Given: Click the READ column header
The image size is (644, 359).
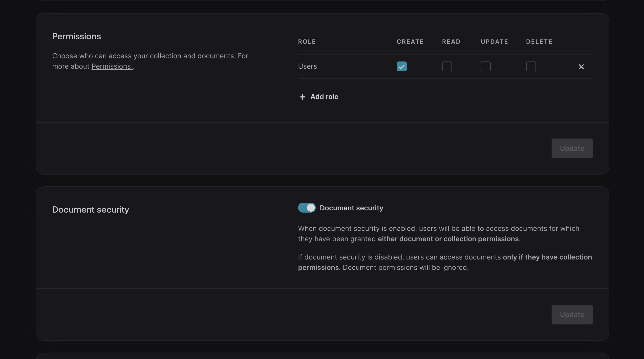Looking at the screenshot, I should pyautogui.click(x=451, y=42).
